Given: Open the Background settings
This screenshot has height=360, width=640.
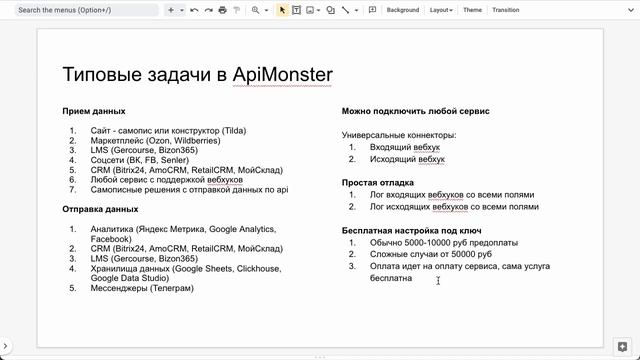Looking at the screenshot, I should pyautogui.click(x=403, y=10).
